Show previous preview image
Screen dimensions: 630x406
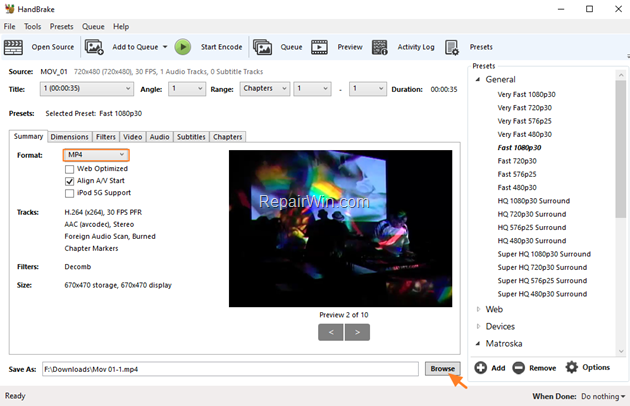click(x=331, y=332)
